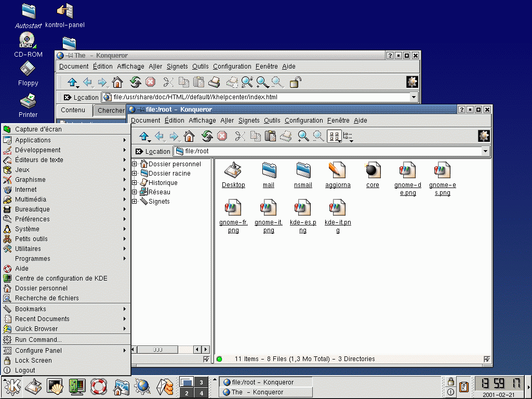Toggle the checkbox below the sidebar tree panel
The image size is (532, 399).
[206, 359]
